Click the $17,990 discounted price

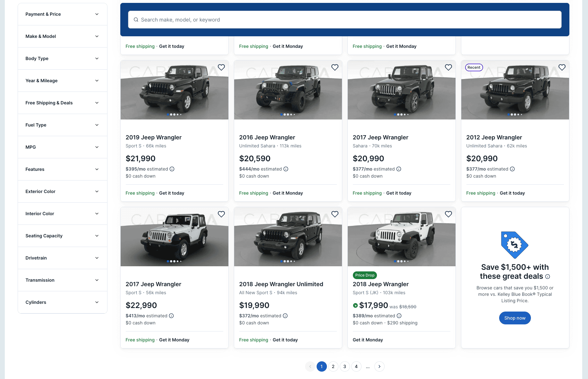(x=374, y=305)
